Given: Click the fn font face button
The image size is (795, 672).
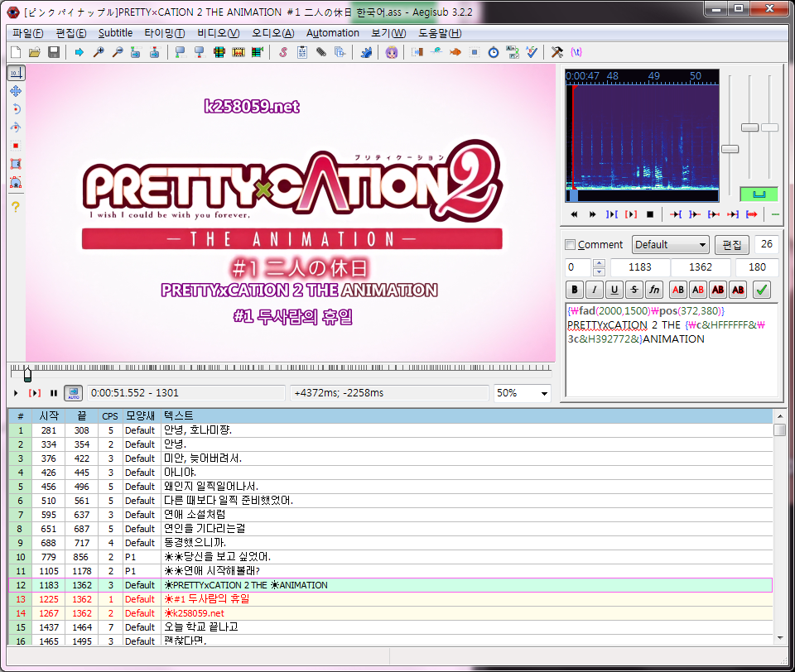Looking at the screenshot, I should pos(654,290).
